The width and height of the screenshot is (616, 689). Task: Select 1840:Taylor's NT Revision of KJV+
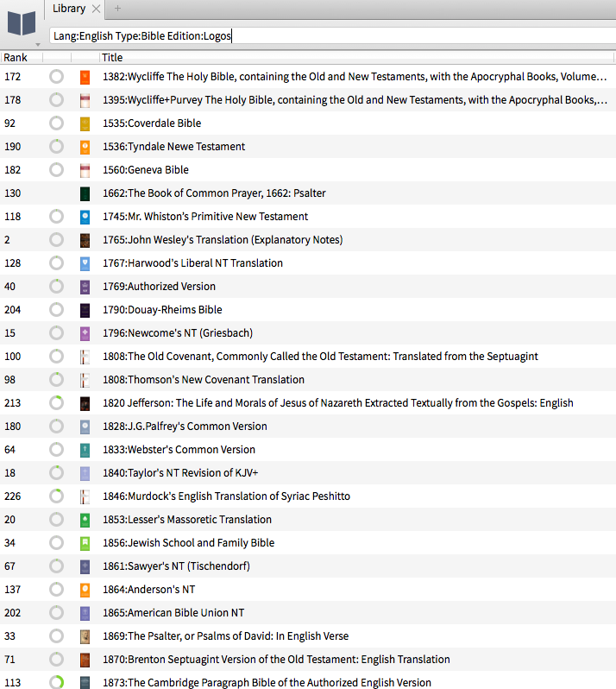(x=180, y=472)
